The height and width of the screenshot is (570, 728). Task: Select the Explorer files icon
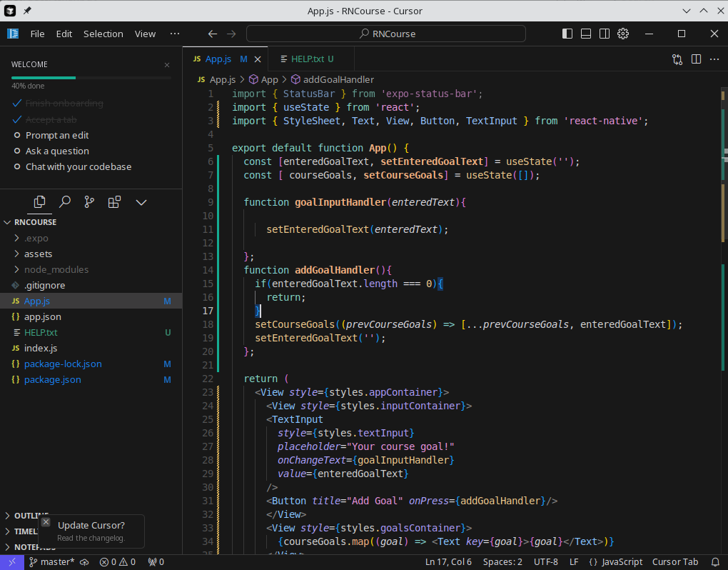pyautogui.click(x=40, y=202)
